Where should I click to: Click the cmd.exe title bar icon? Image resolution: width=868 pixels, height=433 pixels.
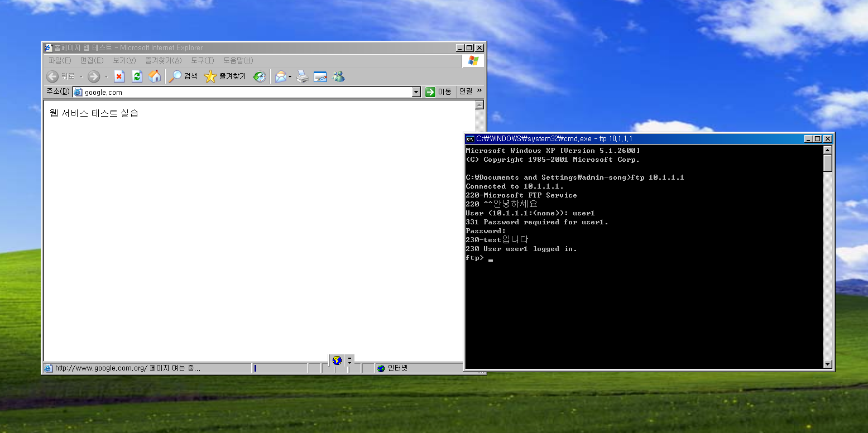click(470, 139)
